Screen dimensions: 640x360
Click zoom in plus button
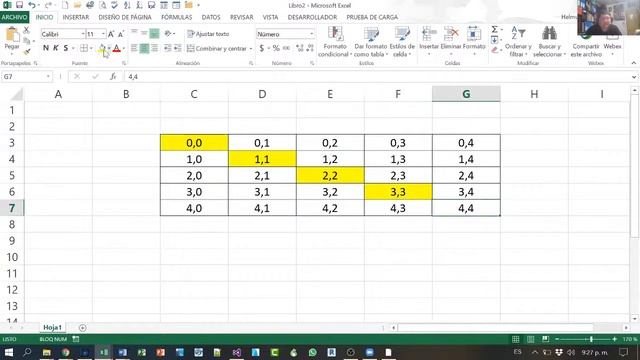point(614,339)
